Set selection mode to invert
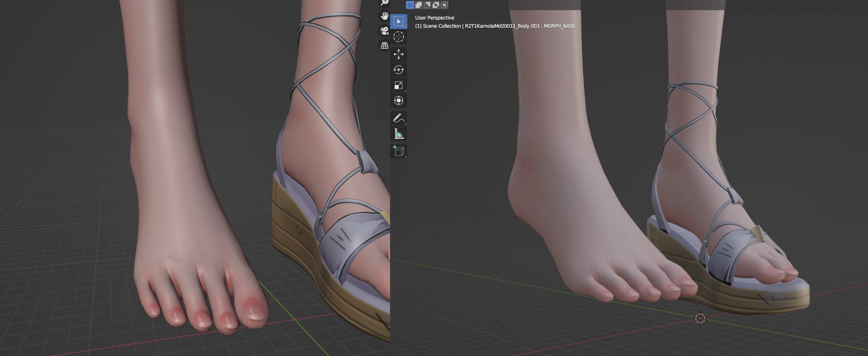This screenshot has height=356, width=868. click(436, 5)
